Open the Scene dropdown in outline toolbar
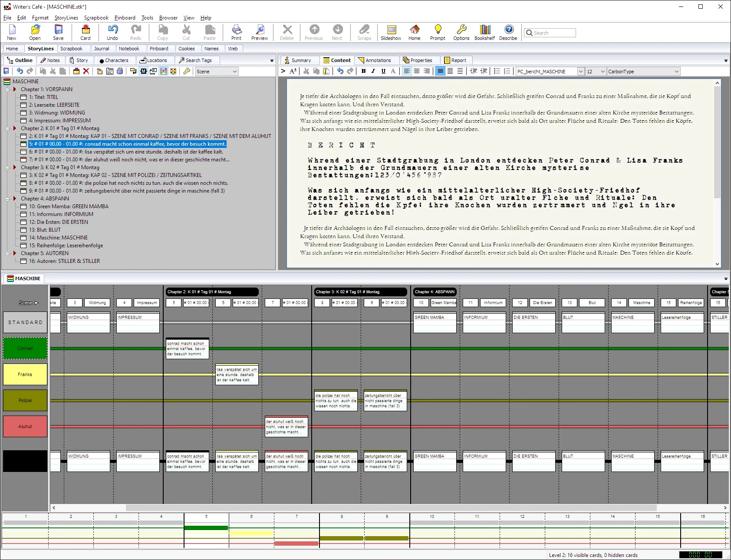 (x=217, y=72)
